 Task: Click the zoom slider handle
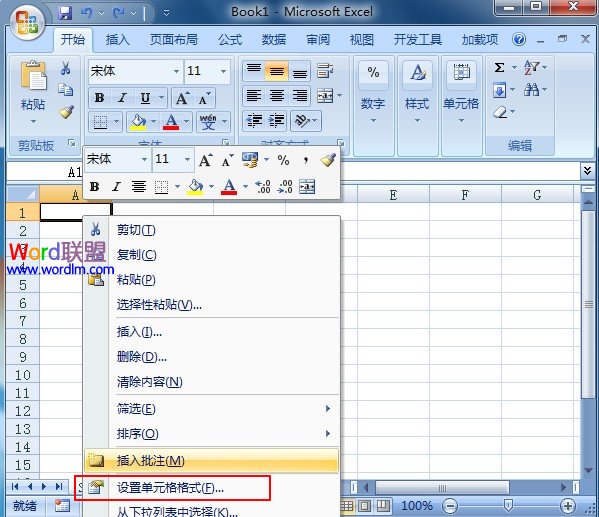[508, 506]
